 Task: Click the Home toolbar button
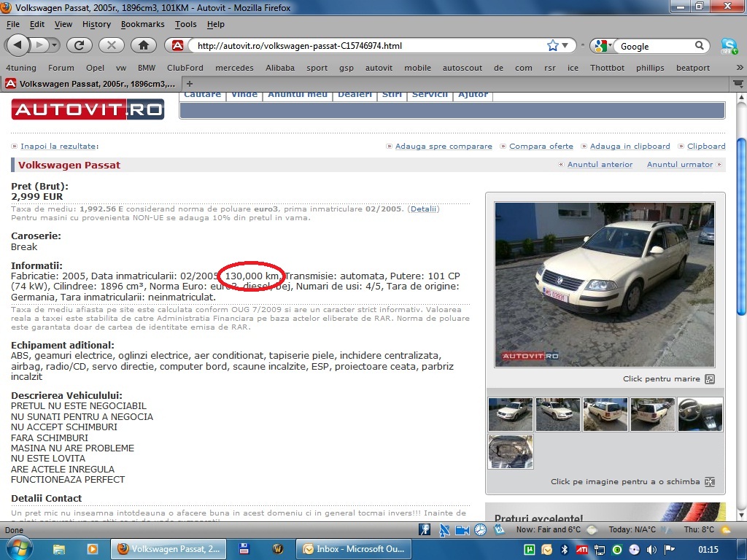pyautogui.click(x=144, y=45)
